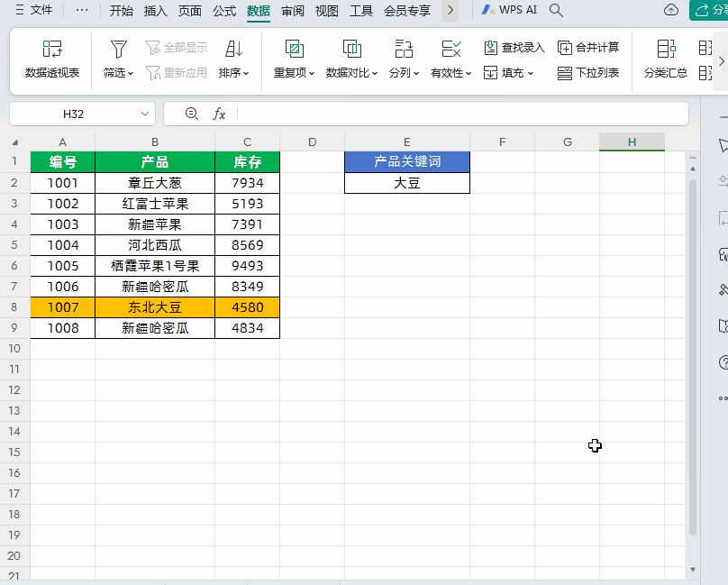This screenshot has height=585, width=728.
Task: Select column H header
Action: point(632,142)
